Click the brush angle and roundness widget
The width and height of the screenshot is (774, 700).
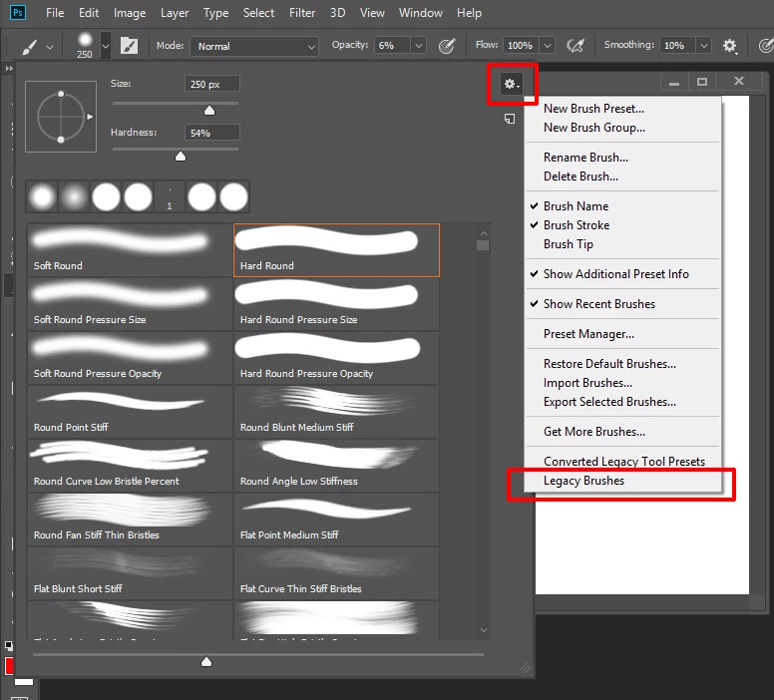click(61, 117)
